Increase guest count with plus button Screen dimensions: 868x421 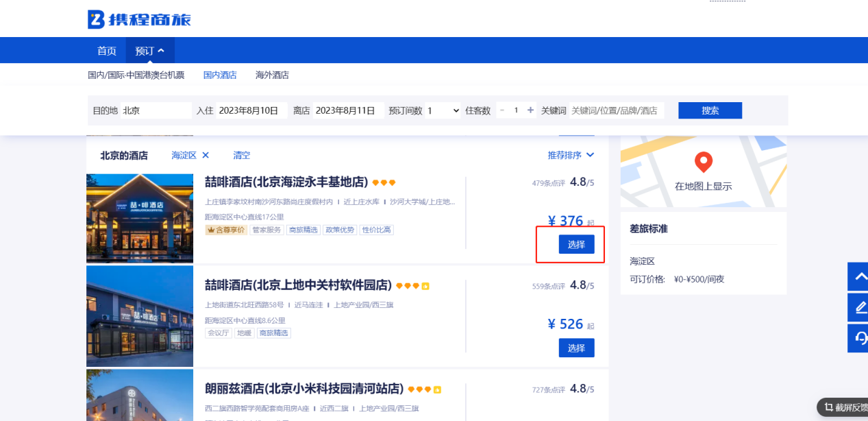point(530,110)
